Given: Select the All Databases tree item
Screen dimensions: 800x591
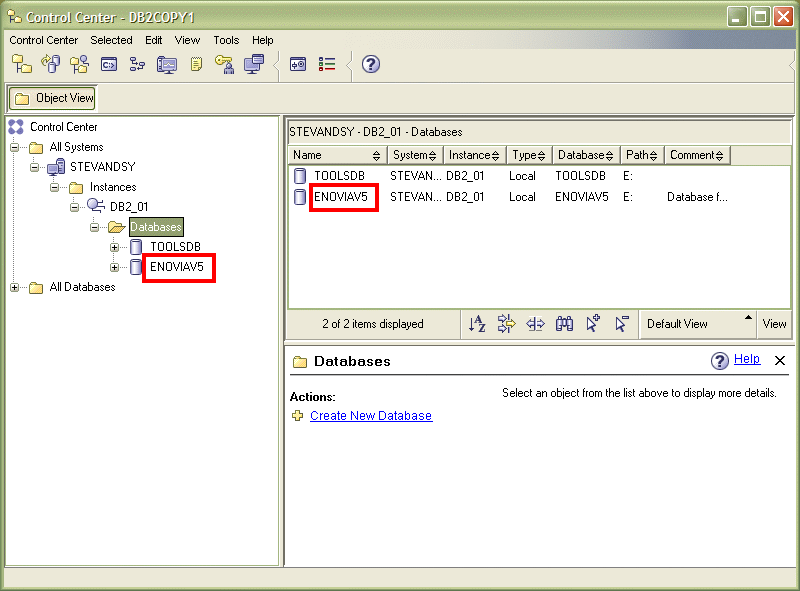Looking at the screenshot, I should click(x=82, y=287).
